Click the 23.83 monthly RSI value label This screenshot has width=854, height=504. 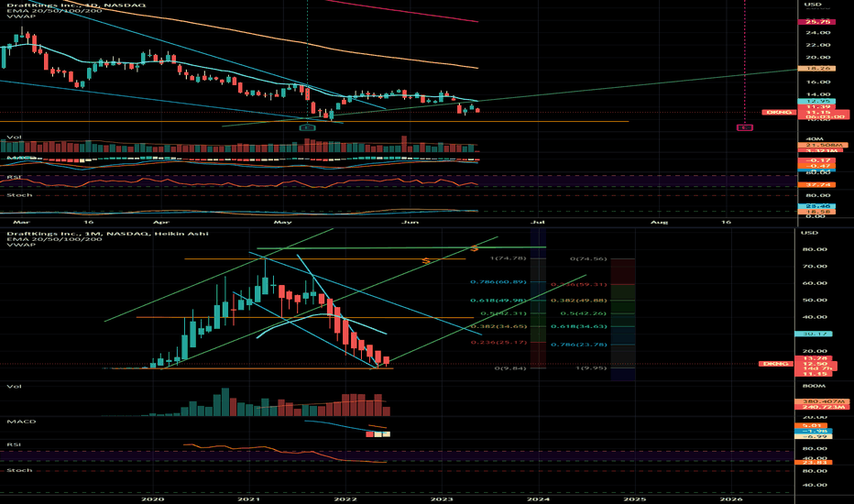[x=813, y=462]
